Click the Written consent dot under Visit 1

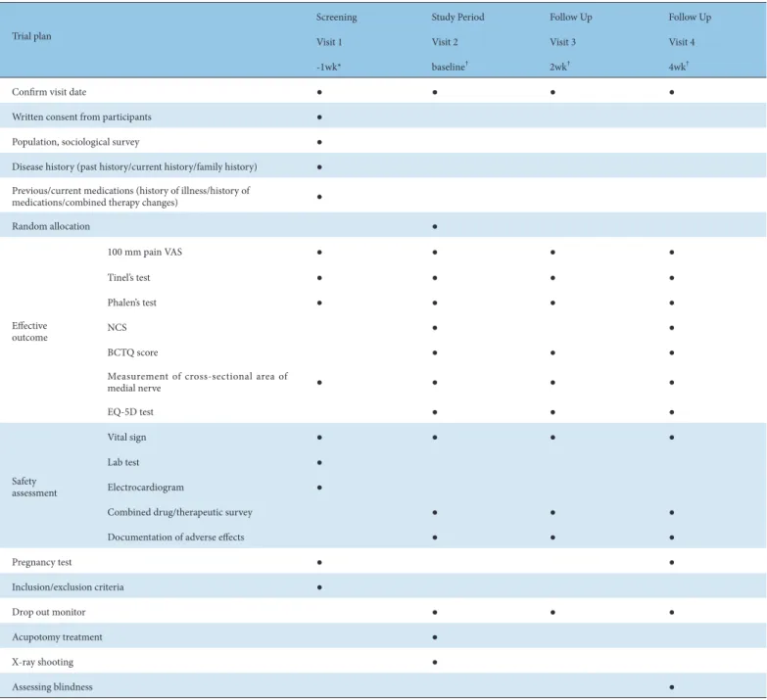click(319, 117)
